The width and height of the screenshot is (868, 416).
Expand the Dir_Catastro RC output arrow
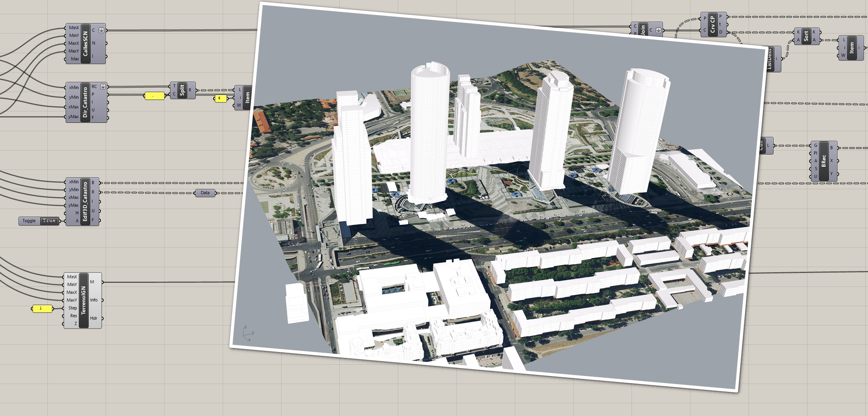coord(103,87)
